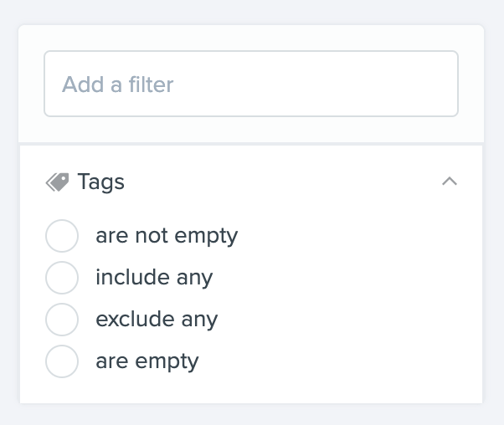This screenshot has width=504, height=425.
Task: Select the "include any" radio button
Action: pyautogui.click(x=62, y=278)
